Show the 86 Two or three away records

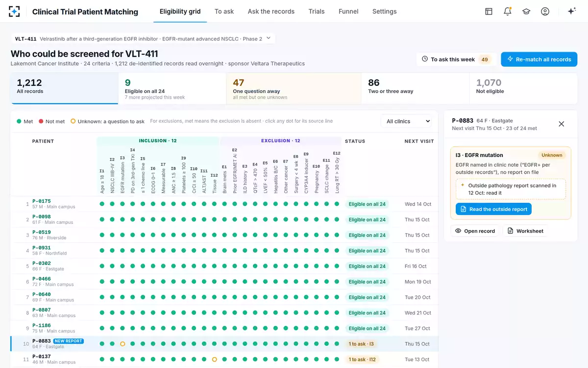click(x=416, y=88)
